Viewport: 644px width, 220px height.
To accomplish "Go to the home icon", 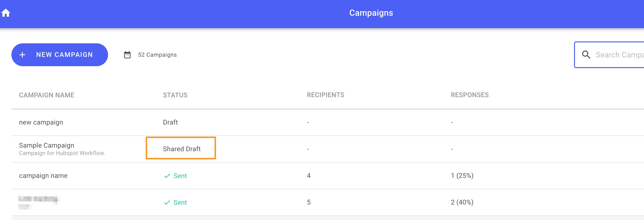I will tap(5, 13).
